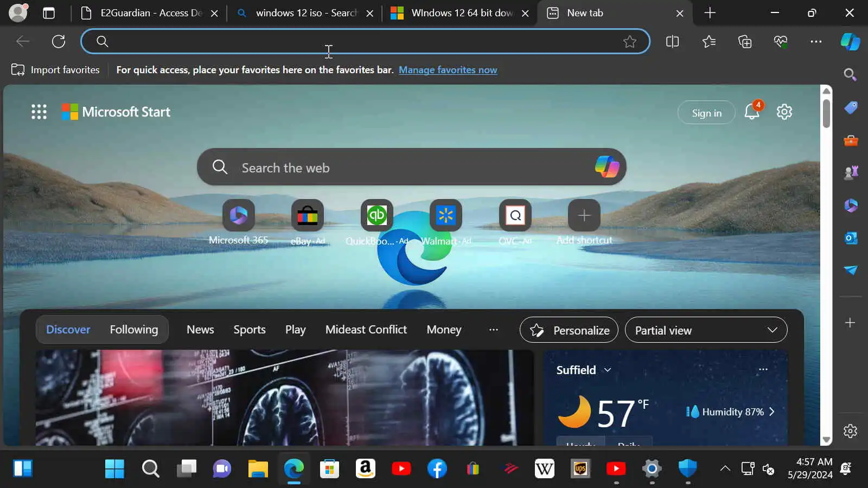
Task: Open Browser essentials heart icon
Action: pos(781,41)
